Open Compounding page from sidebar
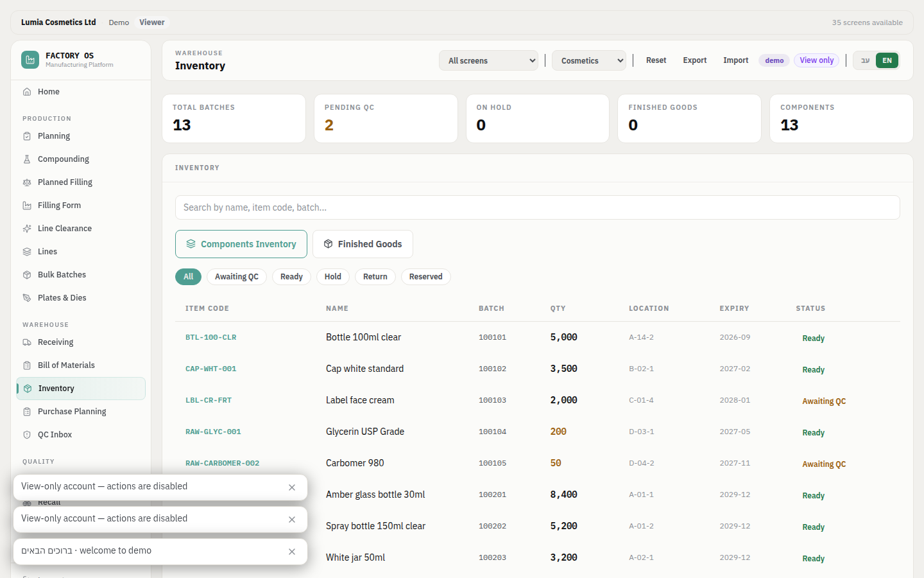 [81, 159]
